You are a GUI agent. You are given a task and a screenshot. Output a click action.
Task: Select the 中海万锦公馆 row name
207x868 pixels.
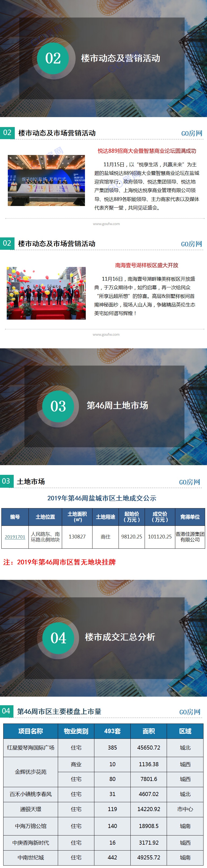click(31, 826)
